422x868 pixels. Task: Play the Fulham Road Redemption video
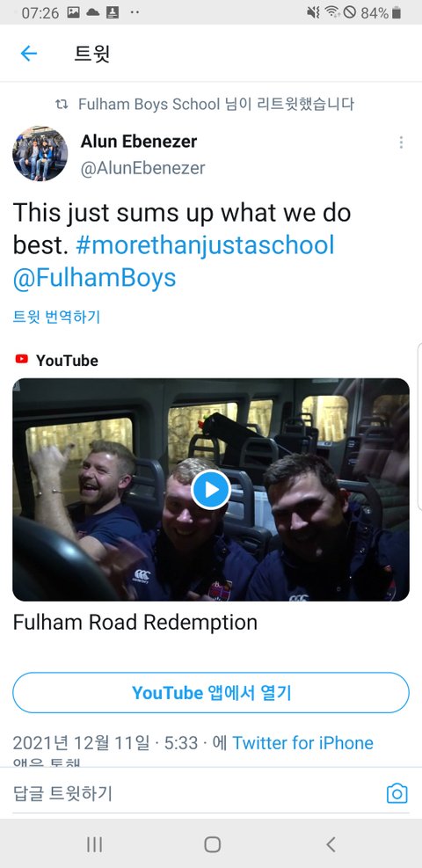[x=211, y=489]
